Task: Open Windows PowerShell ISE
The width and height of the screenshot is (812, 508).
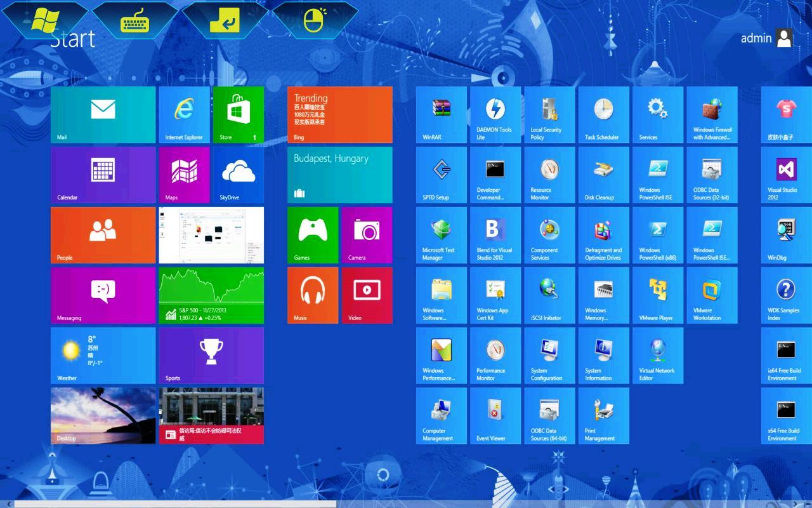Action: coord(657,175)
